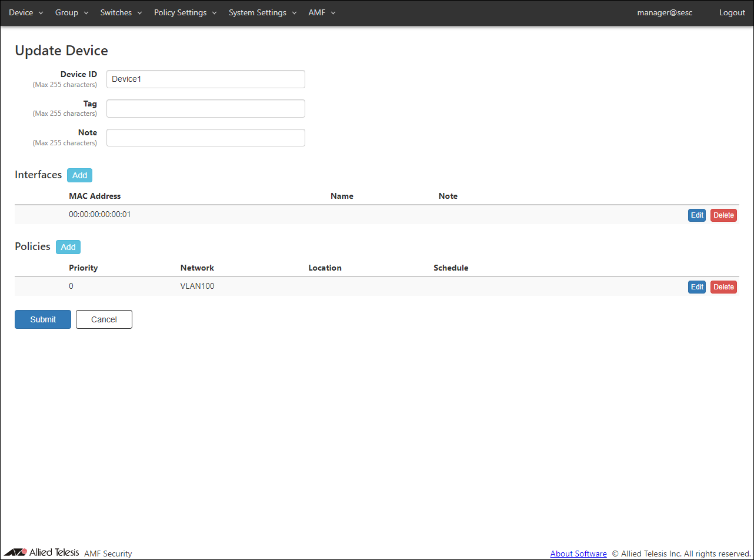Focus the Device ID input field

(205, 79)
